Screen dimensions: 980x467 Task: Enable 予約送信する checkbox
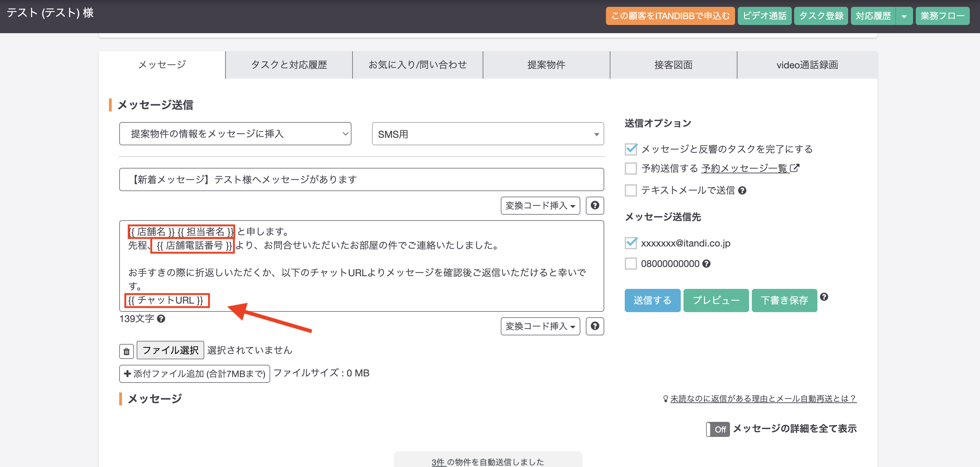(631, 168)
